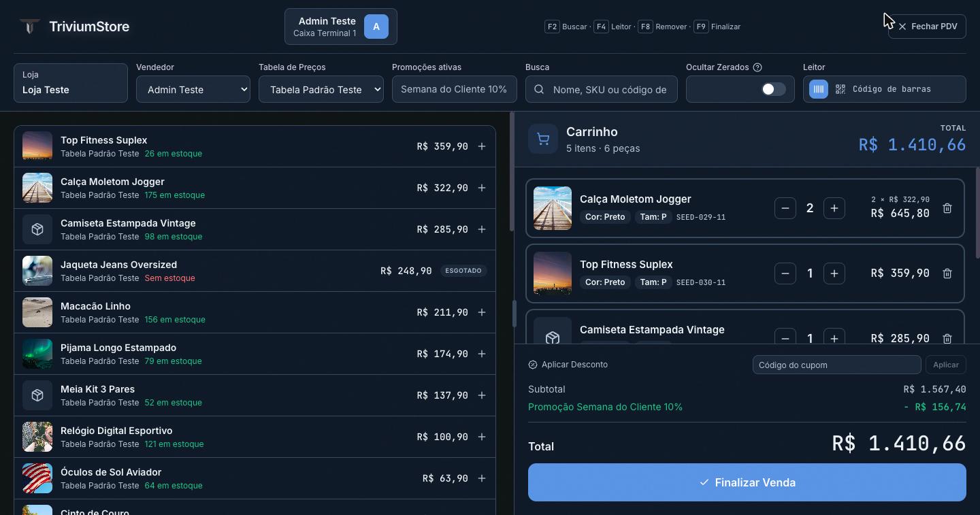980x515 pixels.
Task: Expand the Aplicar Desconto section
Action: [568, 365]
